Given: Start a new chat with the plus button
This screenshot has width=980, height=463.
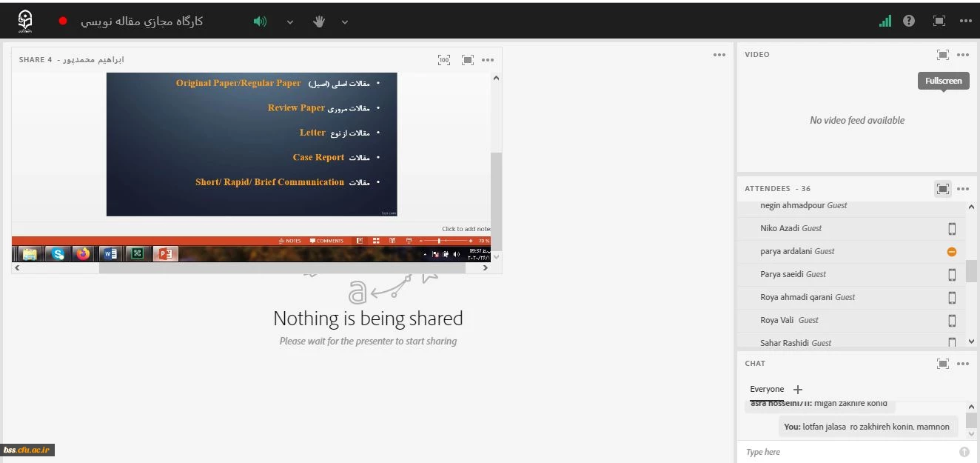Looking at the screenshot, I should click(798, 390).
